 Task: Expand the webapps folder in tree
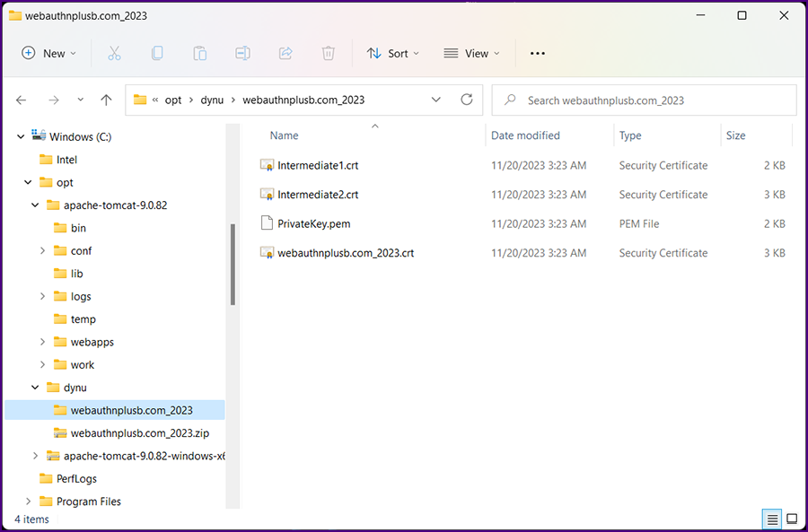[42, 342]
